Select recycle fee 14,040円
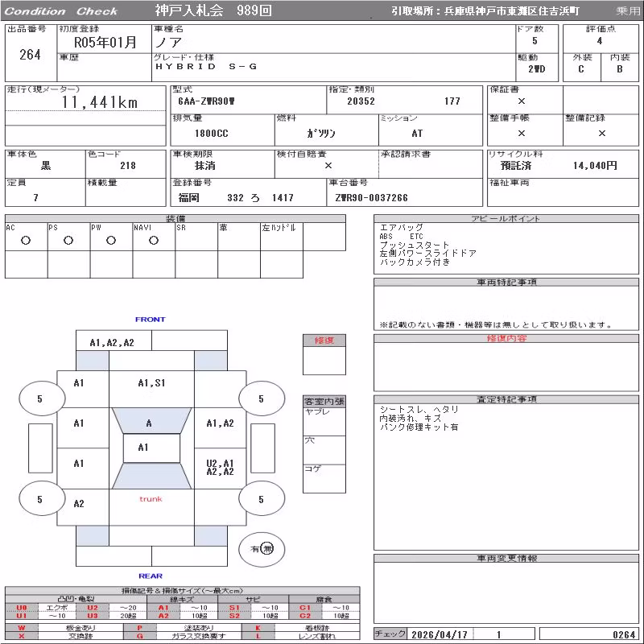Screen dimensions: 644x644 [x=595, y=166]
